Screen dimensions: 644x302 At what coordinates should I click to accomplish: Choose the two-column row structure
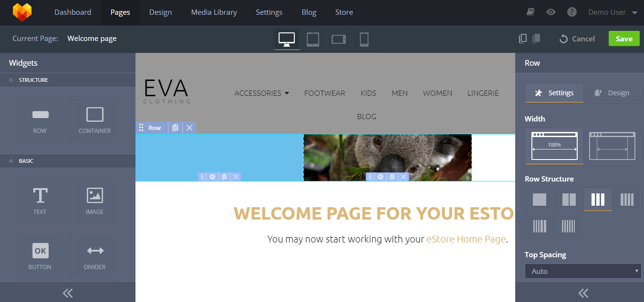(569, 200)
